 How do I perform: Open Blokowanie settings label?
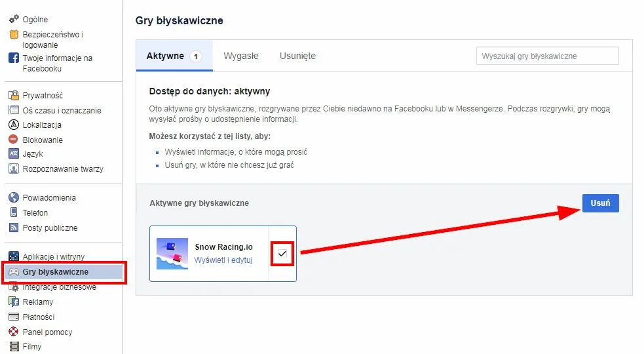pos(43,140)
